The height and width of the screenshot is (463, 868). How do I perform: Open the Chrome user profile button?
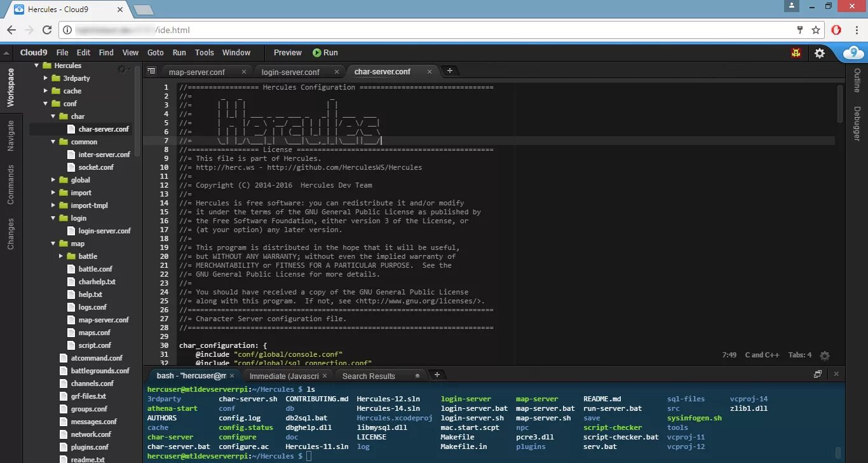pyautogui.click(x=791, y=6)
